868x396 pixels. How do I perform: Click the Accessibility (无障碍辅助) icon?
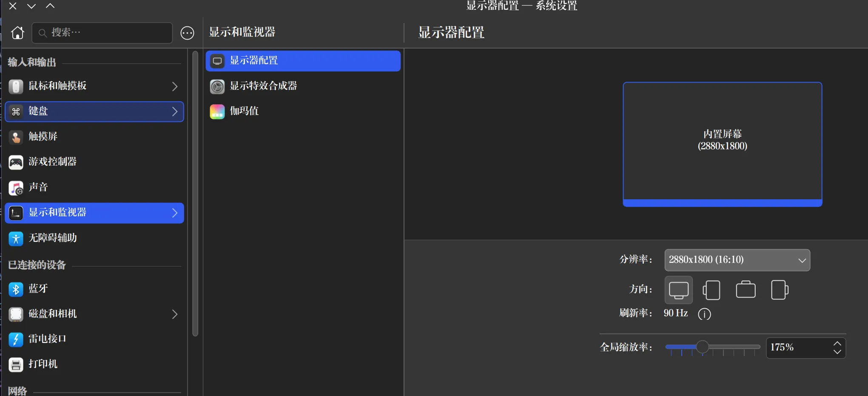click(16, 238)
